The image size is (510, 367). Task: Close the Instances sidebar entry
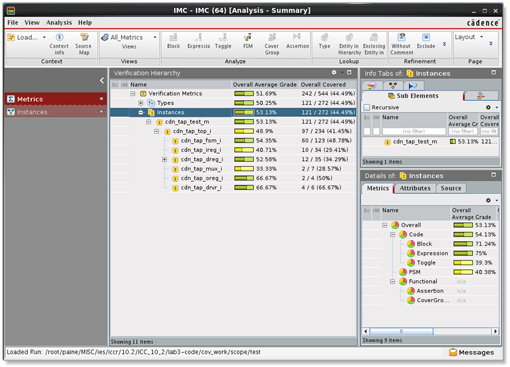(x=101, y=111)
